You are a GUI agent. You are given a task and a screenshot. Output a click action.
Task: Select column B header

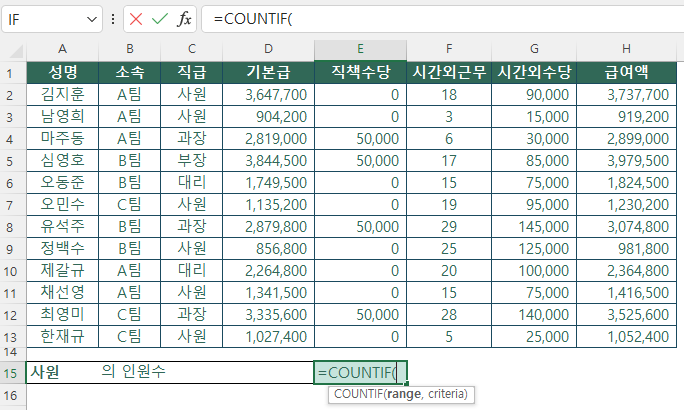coord(130,49)
